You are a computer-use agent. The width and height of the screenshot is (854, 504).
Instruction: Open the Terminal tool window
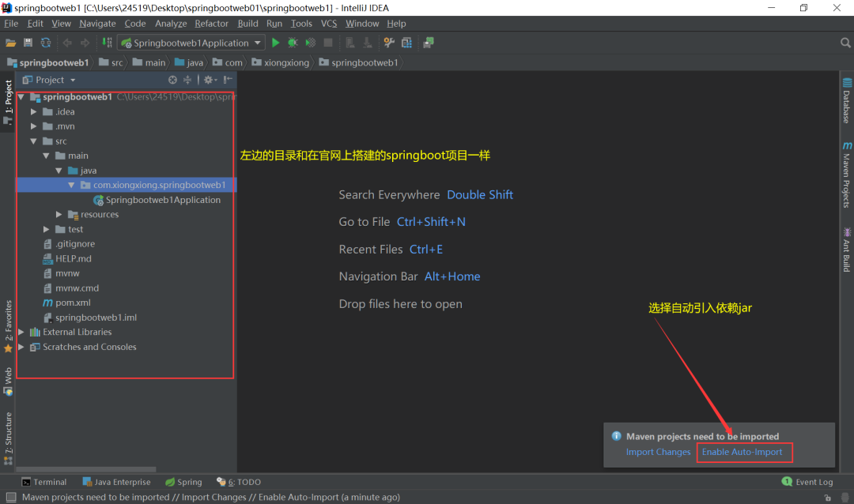pos(44,482)
